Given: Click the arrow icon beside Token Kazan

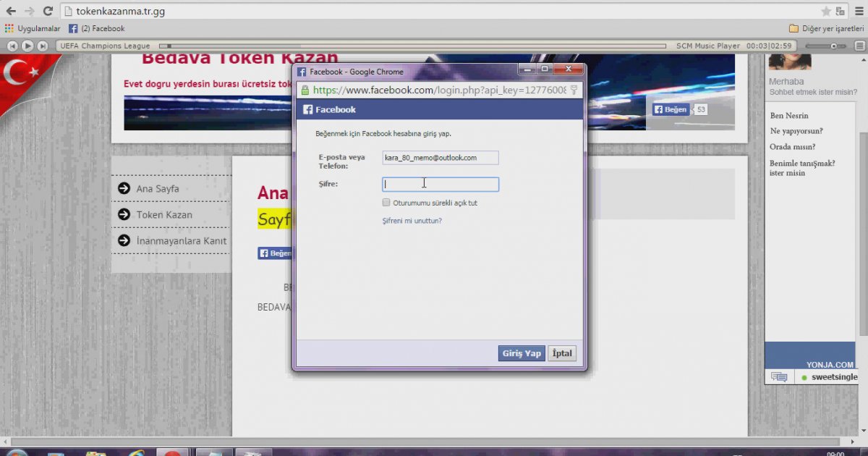Looking at the screenshot, I should (x=124, y=215).
